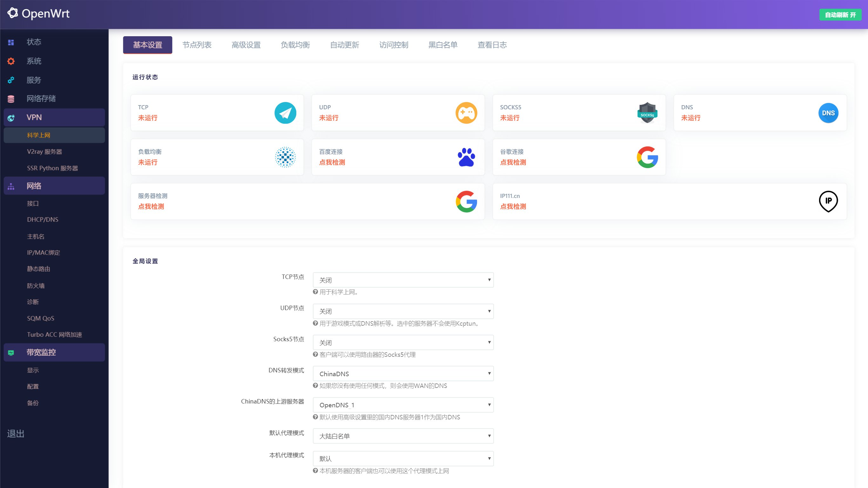This screenshot has width=868, height=488.
Task: Click 点我检测 under 百度连接
Action: coord(332,162)
